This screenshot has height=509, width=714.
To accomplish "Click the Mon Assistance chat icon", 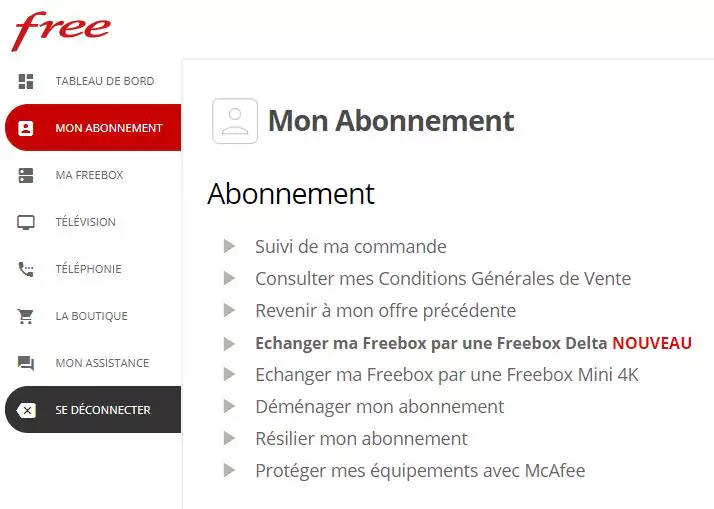I will pos(26,363).
